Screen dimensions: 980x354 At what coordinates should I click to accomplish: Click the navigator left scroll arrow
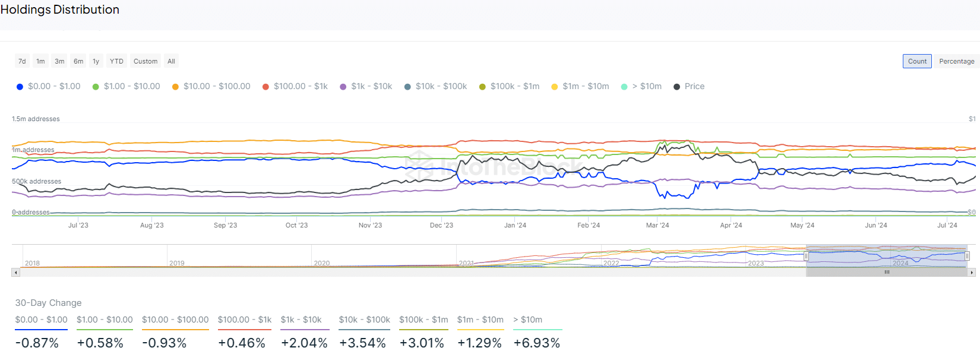coord(16,273)
